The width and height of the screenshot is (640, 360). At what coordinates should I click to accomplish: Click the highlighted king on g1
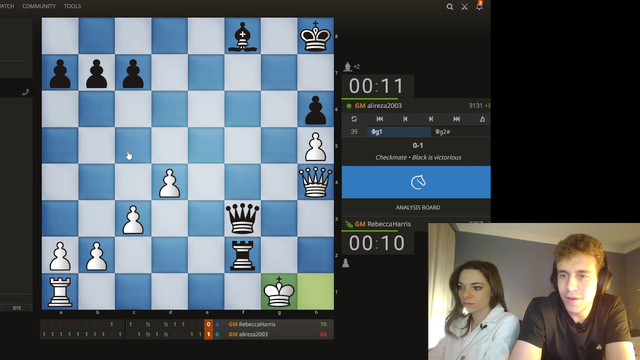[279, 291]
